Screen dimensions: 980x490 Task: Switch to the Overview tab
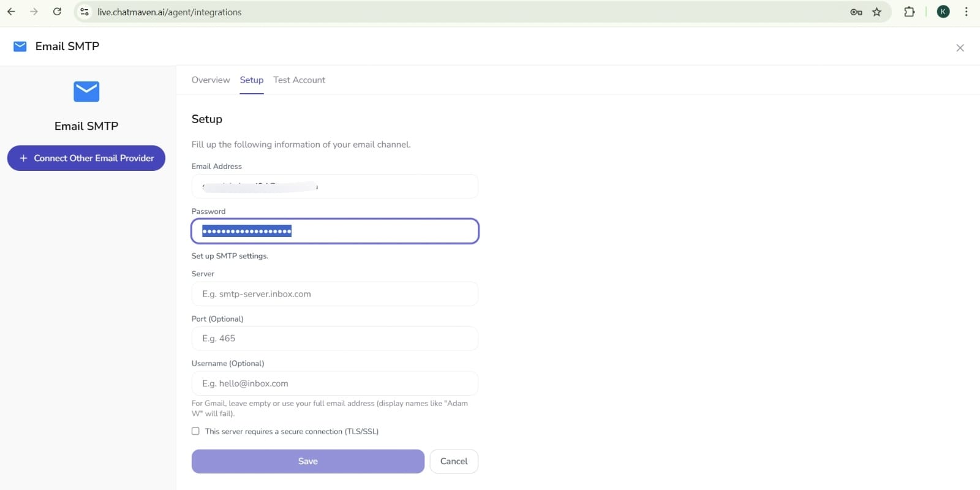tap(211, 80)
